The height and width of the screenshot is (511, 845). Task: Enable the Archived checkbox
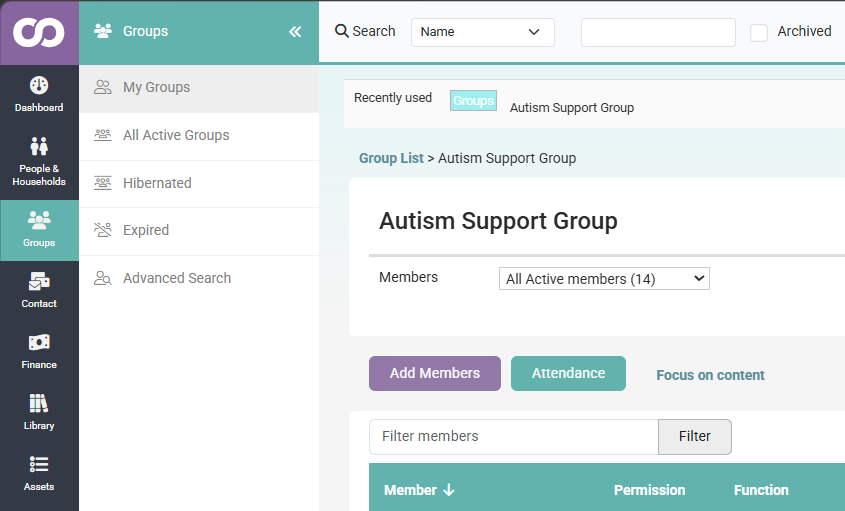coord(759,33)
